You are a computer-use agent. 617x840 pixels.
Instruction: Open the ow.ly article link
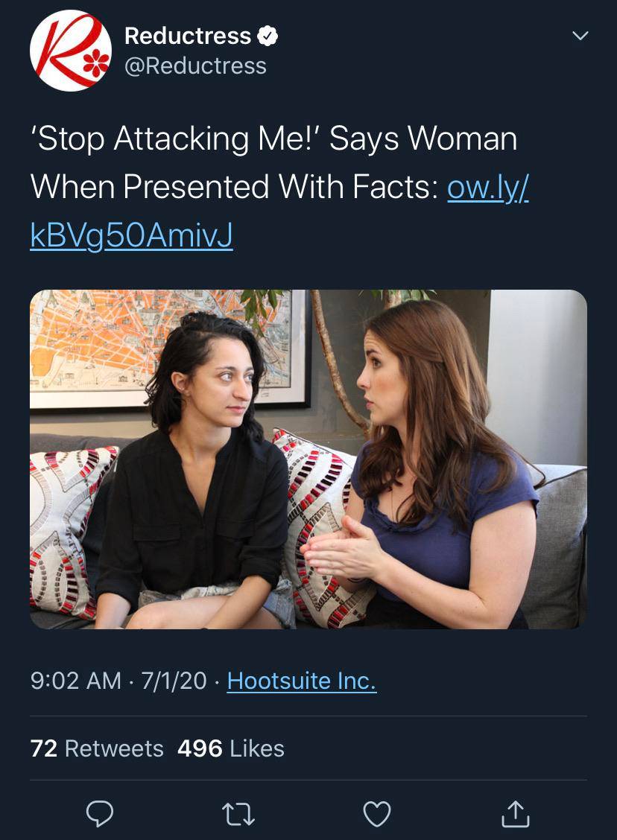pyautogui.click(x=487, y=188)
